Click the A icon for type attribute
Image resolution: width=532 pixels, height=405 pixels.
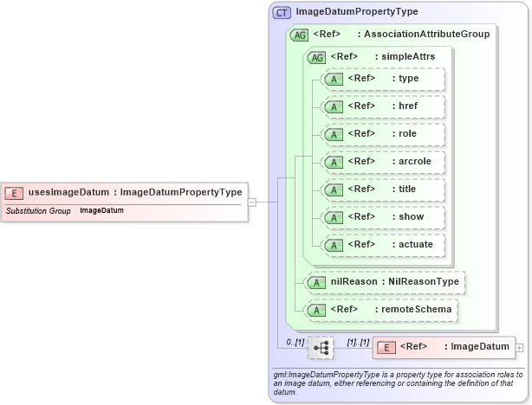click(334, 80)
